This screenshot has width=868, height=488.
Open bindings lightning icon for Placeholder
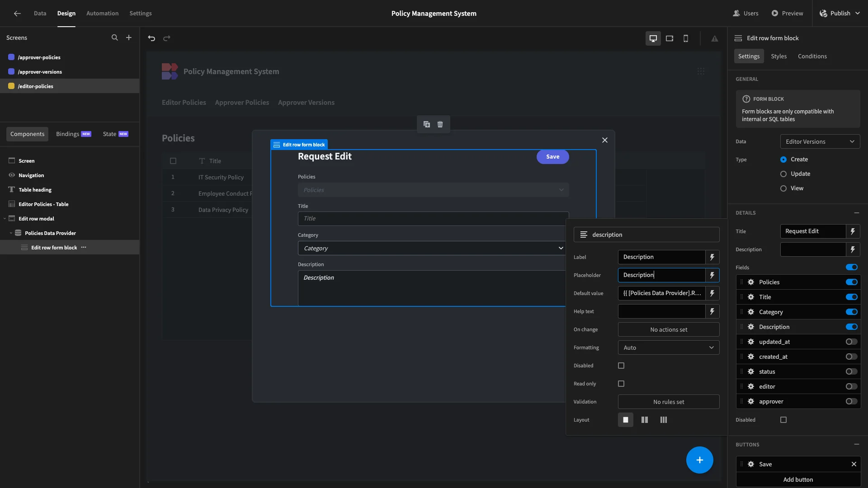pyautogui.click(x=712, y=275)
